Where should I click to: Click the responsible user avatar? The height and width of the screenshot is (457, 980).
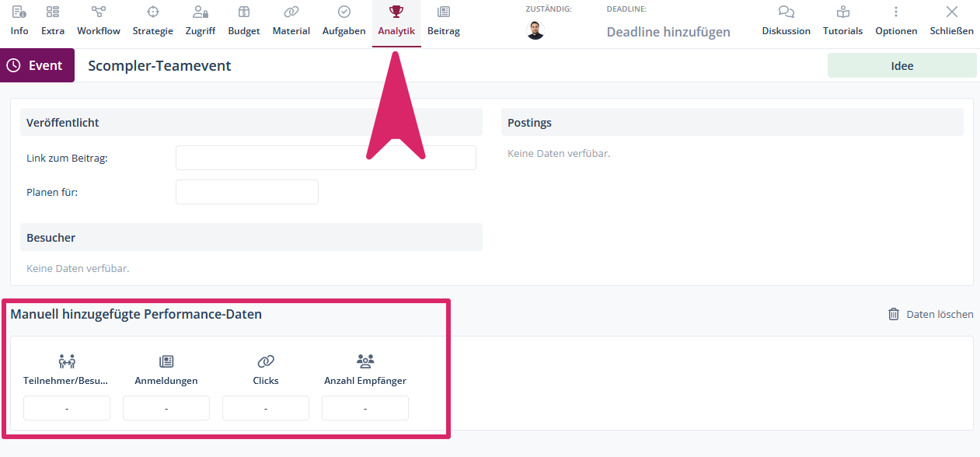pyautogui.click(x=535, y=30)
